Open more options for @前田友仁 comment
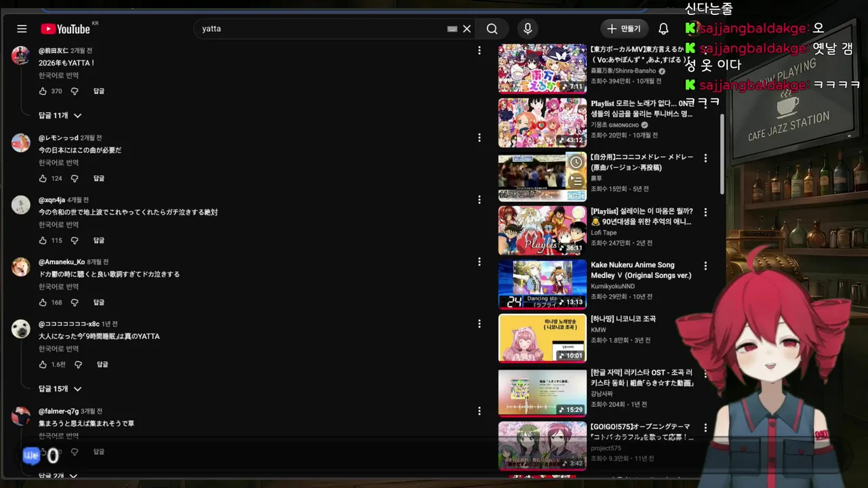 (479, 51)
